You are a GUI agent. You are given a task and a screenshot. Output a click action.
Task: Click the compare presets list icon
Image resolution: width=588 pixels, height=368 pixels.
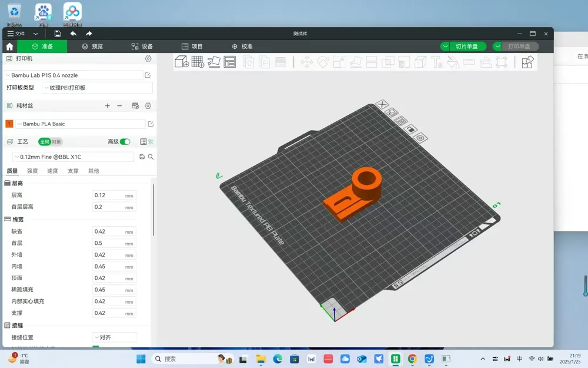tap(143, 141)
